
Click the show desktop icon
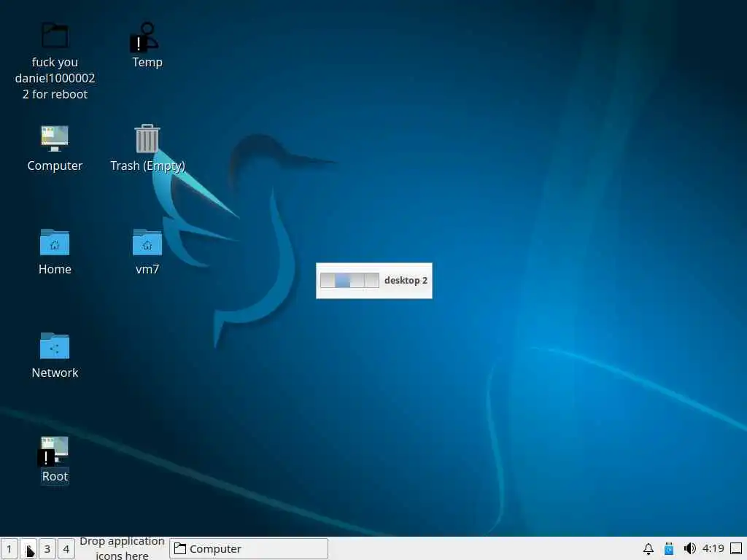[x=736, y=548]
